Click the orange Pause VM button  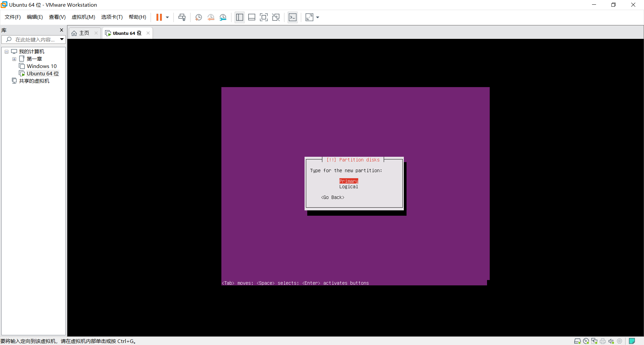click(x=159, y=17)
